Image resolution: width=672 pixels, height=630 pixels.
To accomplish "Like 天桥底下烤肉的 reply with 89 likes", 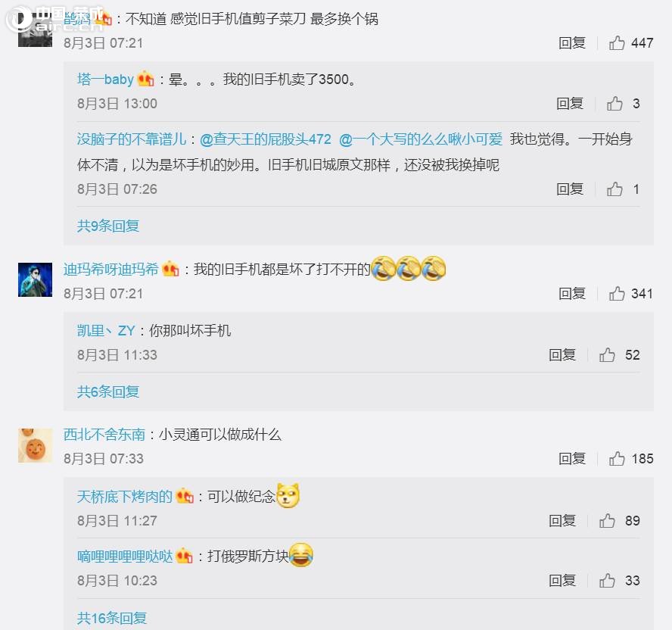I will [607, 521].
